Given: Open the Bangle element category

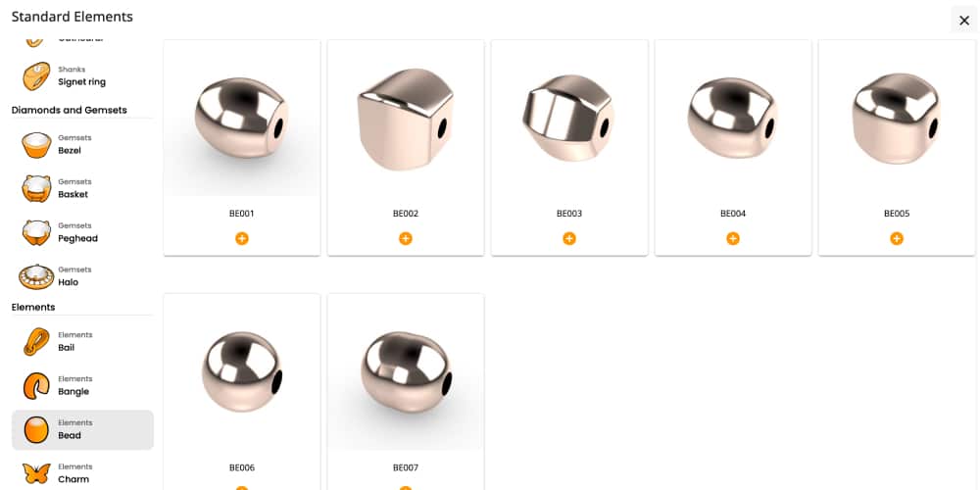Looking at the screenshot, I should (x=82, y=385).
